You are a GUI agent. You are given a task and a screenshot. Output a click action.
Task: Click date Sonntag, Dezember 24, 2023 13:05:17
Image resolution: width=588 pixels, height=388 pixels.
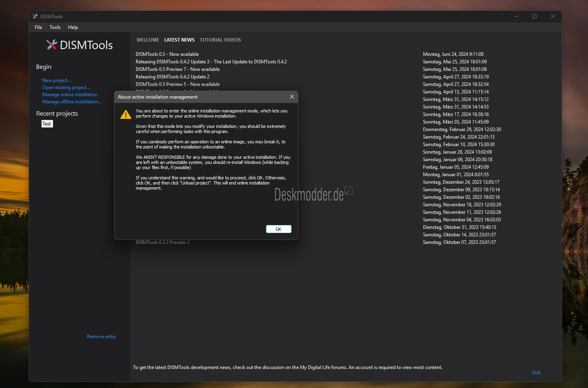click(x=461, y=182)
